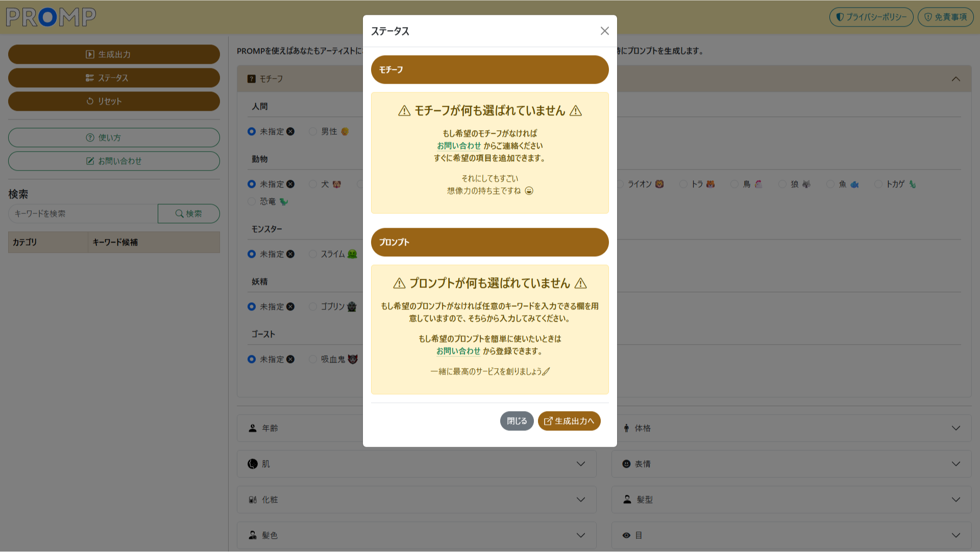Select 男性 radio under 人間

313,132
